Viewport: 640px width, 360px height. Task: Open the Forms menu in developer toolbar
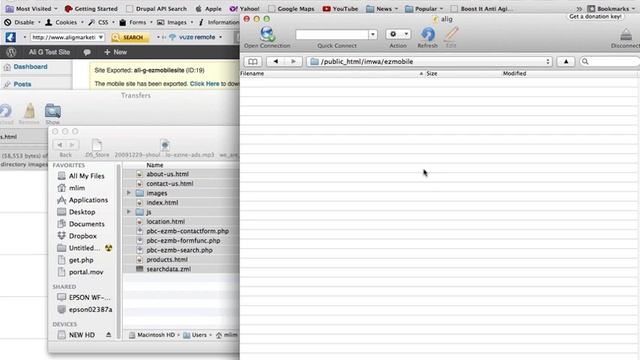click(136, 22)
